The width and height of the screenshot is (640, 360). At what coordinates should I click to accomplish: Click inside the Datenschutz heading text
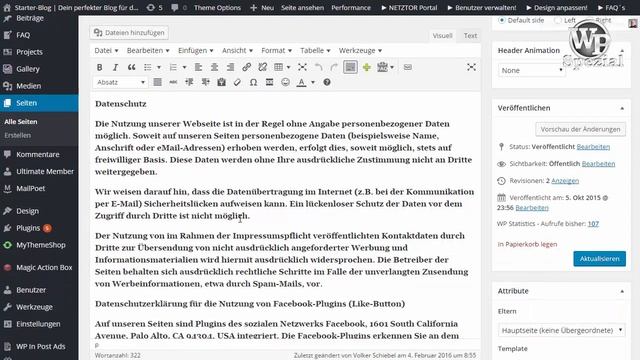[121, 104]
